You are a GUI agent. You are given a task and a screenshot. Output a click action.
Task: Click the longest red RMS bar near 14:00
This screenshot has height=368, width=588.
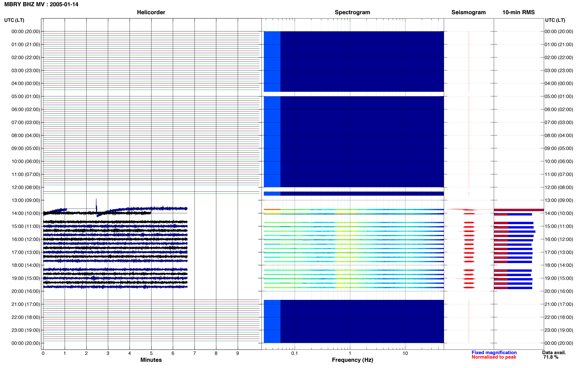click(519, 210)
